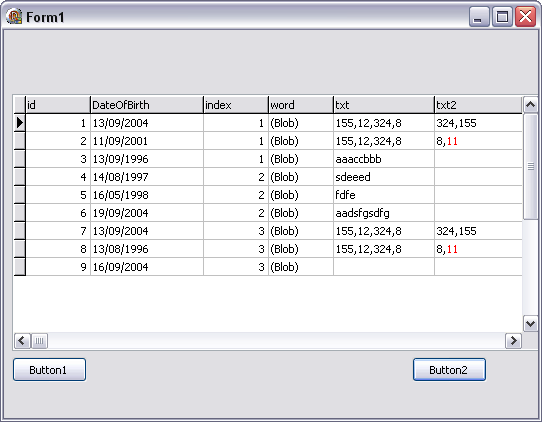Click the row selector beside id 5

(x=20, y=195)
